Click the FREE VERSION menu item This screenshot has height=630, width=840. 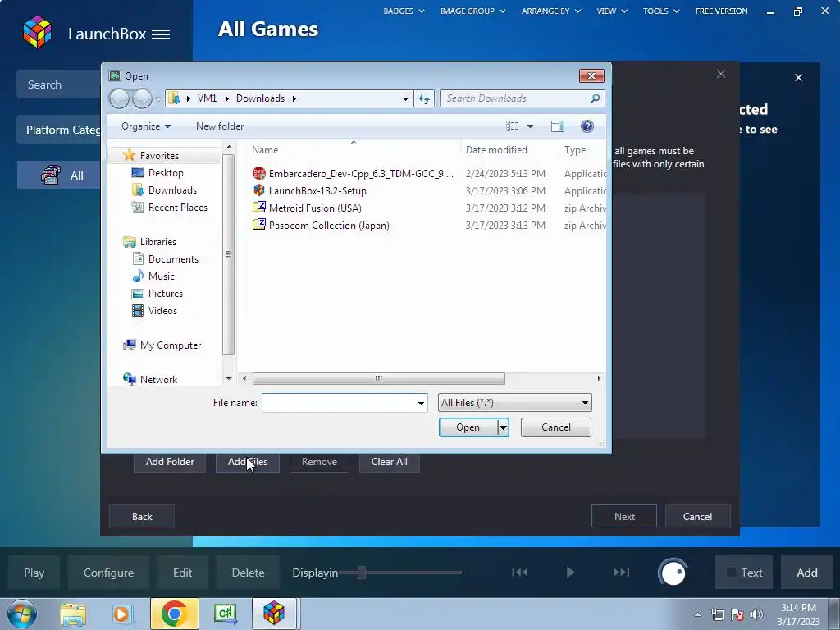point(721,11)
